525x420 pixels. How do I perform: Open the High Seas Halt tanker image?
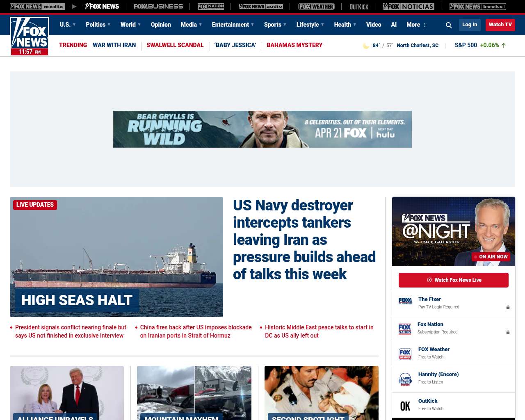tap(116, 257)
